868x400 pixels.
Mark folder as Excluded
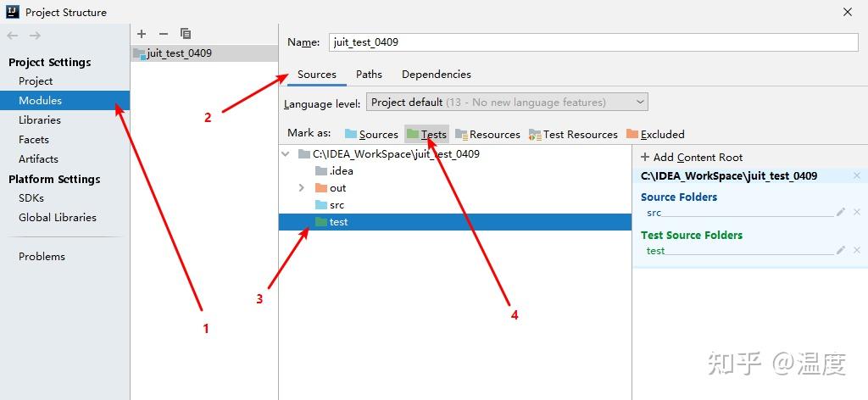pos(655,134)
